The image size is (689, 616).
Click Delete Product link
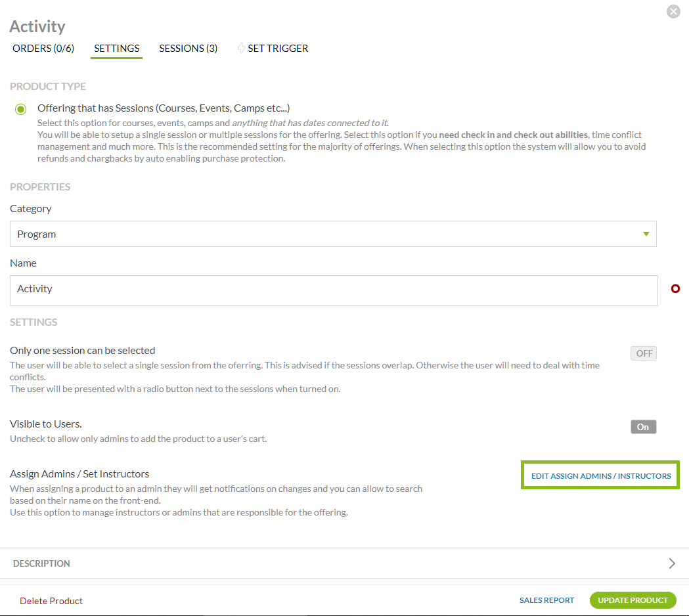click(51, 601)
